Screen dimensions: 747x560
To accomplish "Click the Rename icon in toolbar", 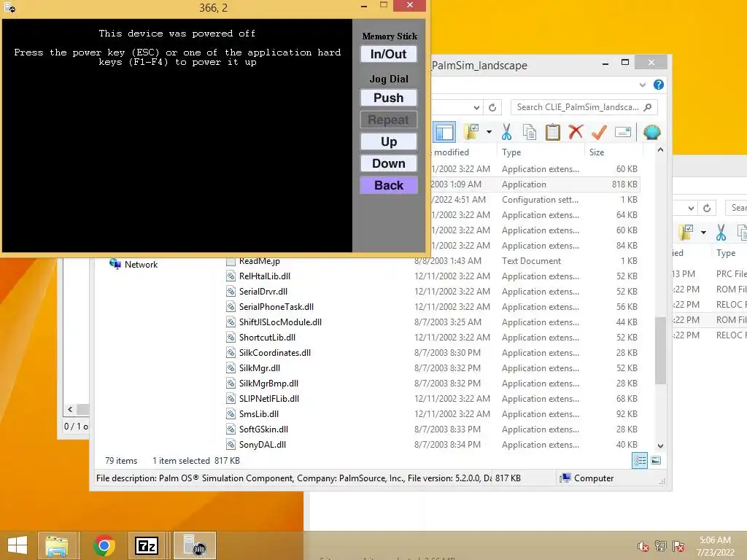I will 623,132.
